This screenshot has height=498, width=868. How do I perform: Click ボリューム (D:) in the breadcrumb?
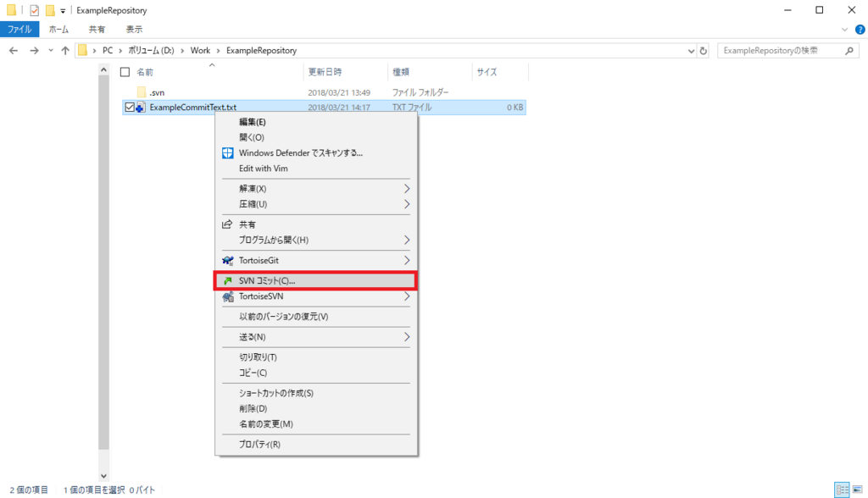(x=151, y=50)
